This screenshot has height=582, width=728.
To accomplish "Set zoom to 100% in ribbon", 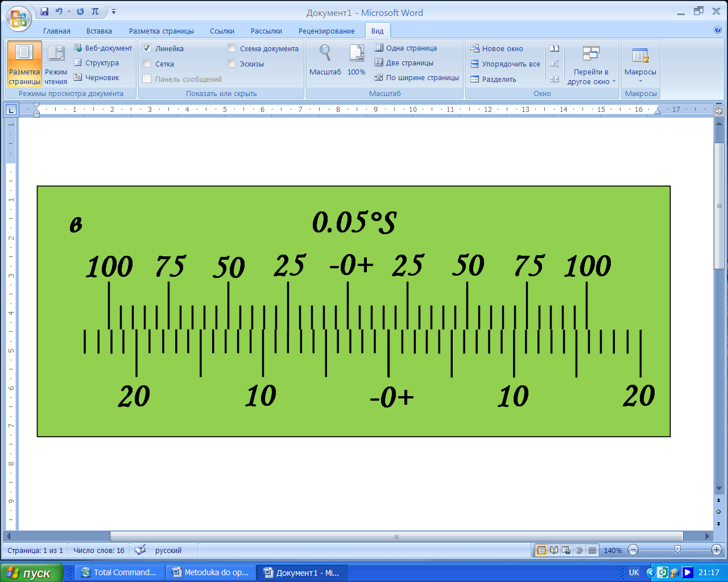I will tap(357, 60).
